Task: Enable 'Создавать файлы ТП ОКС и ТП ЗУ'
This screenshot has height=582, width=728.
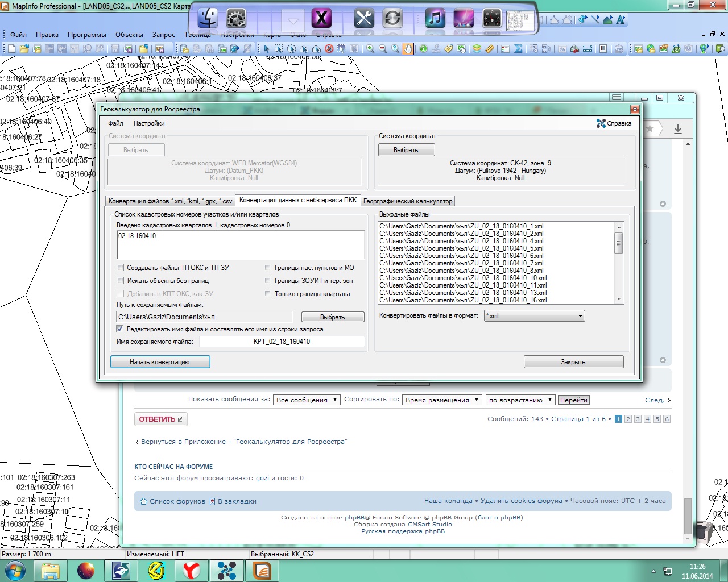Action: [x=120, y=268]
